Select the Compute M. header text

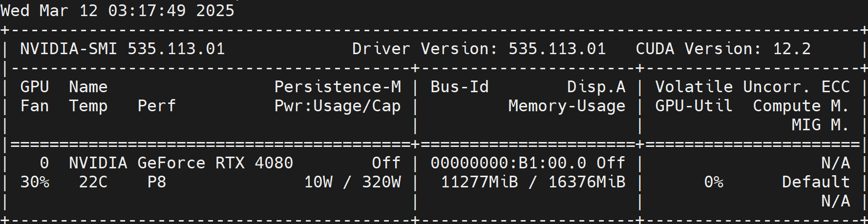click(801, 106)
